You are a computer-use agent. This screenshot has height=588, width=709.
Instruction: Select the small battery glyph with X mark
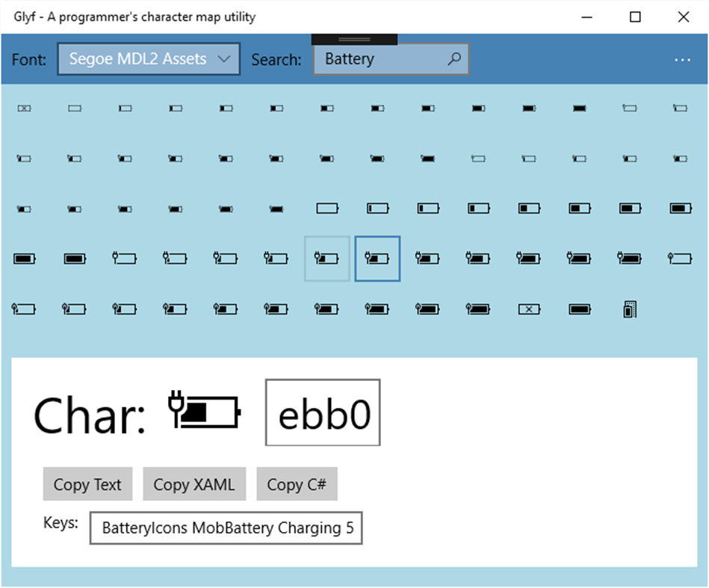click(25, 108)
